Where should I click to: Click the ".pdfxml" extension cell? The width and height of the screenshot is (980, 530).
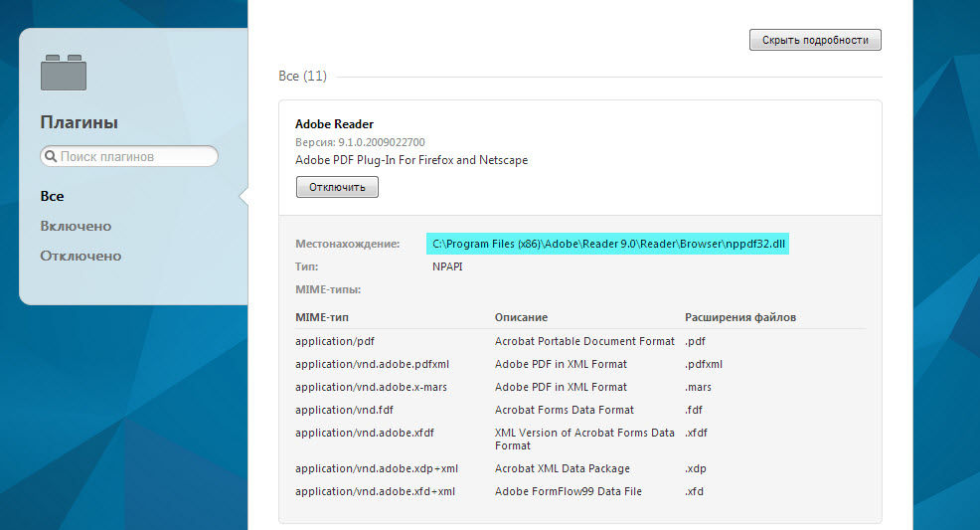[704, 364]
